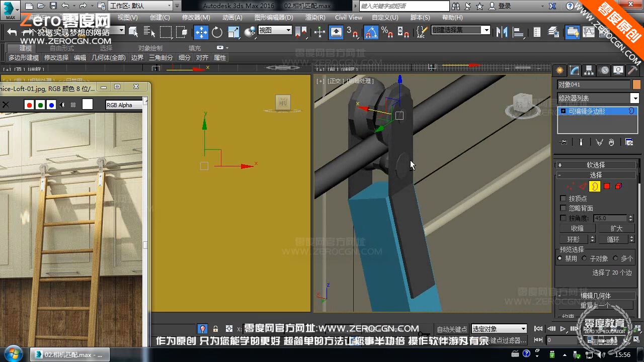Viewport: 644px width, 362px height.
Task: Open the Motion command panel tab
Action: tap(604, 70)
